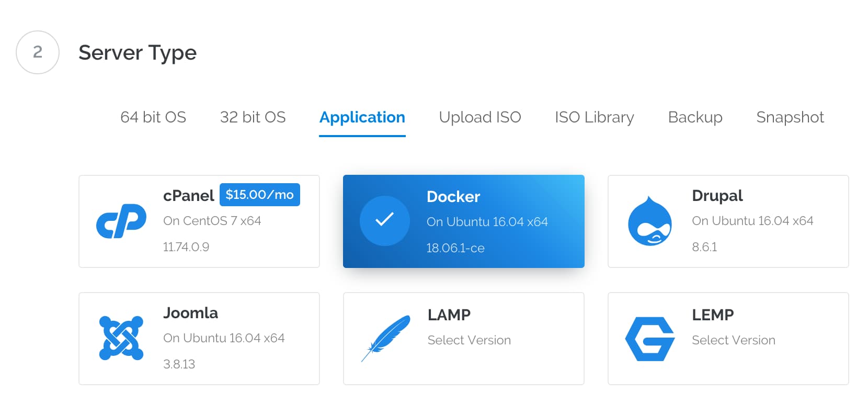This screenshot has height=403, width=868.
Task: Click the Joomla card title
Action: click(190, 313)
